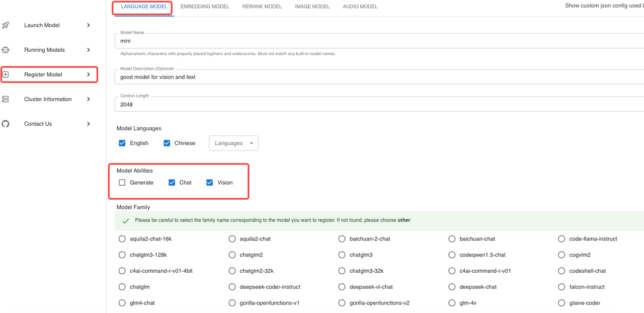Screen dimensions: 644x313
Task: Expand the Running Models chevron arrow
Action: 89,50
